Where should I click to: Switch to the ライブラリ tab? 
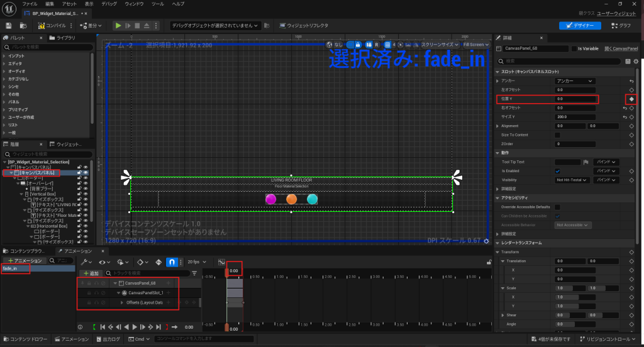tap(65, 38)
